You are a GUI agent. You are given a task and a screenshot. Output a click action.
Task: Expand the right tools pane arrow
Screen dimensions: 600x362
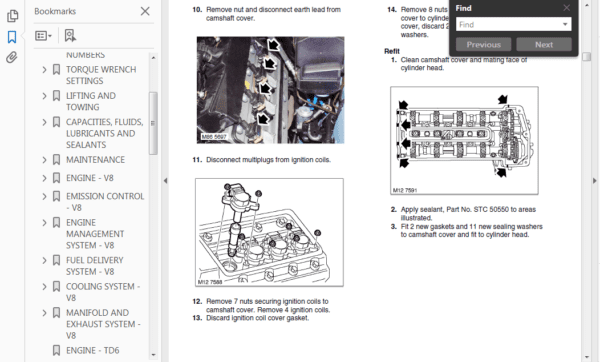tap(595, 181)
